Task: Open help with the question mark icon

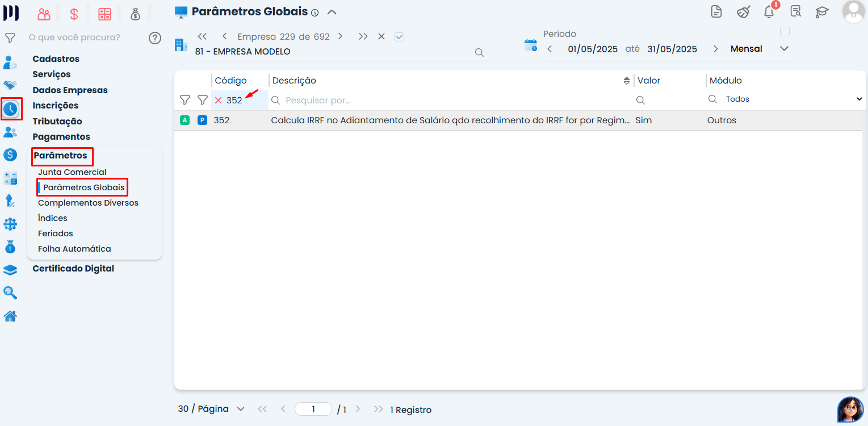Action: [x=155, y=38]
